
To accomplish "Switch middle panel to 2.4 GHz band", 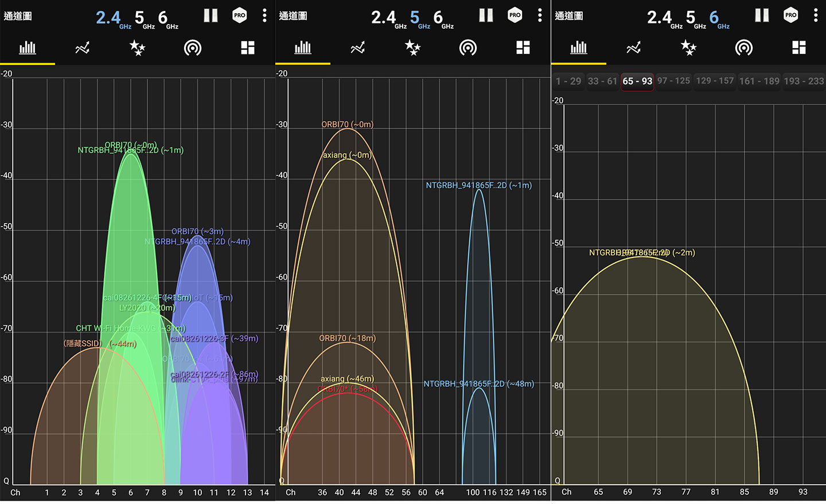I will pos(389,19).
